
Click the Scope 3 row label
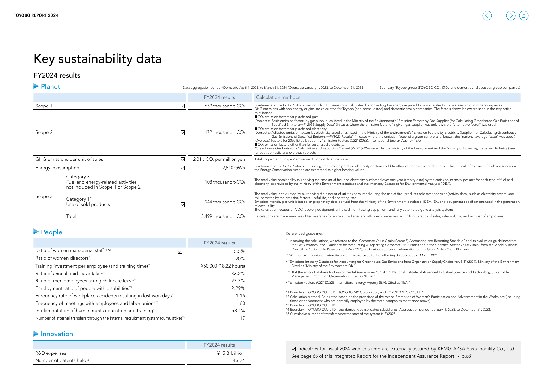[44, 196]
